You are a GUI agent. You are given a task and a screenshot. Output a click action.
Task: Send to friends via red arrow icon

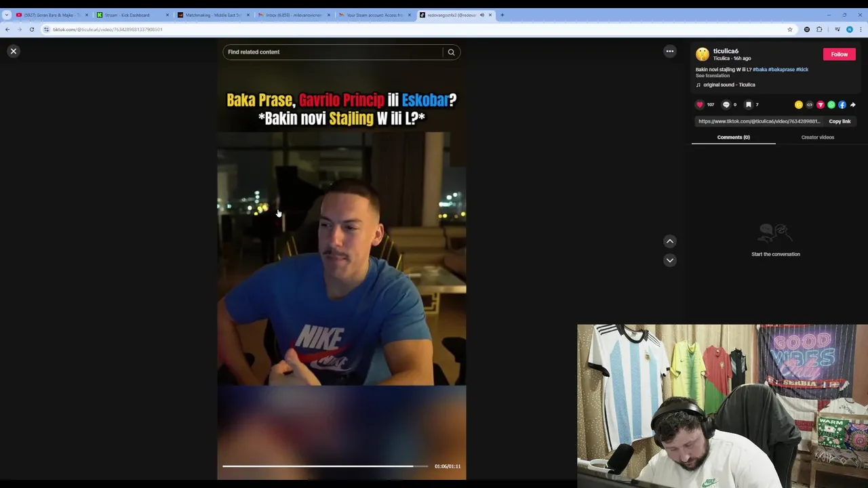(x=820, y=105)
